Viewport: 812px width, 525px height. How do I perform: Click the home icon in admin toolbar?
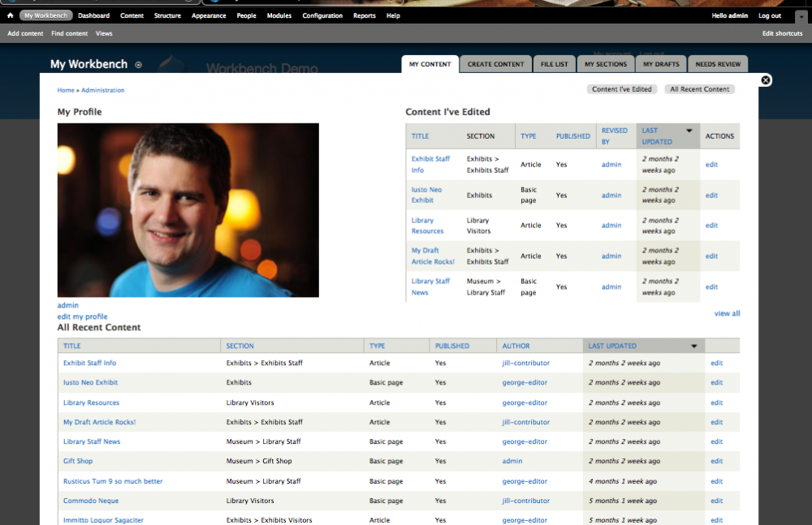coord(10,15)
